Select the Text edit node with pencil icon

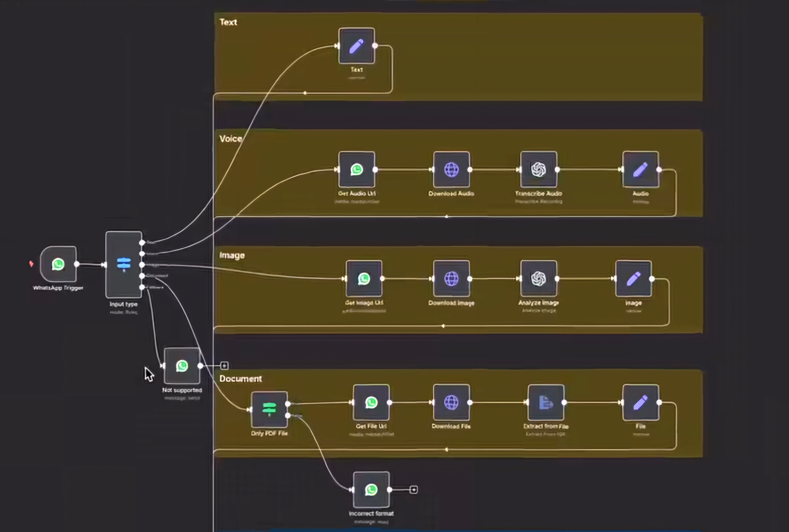[x=356, y=46]
